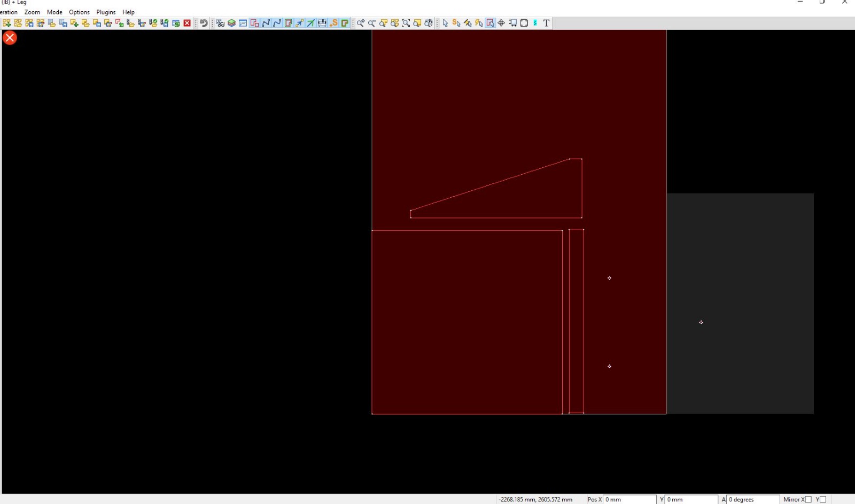
Task: Open the Zoom menu
Action: pyautogui.click(x=32, y=12)
